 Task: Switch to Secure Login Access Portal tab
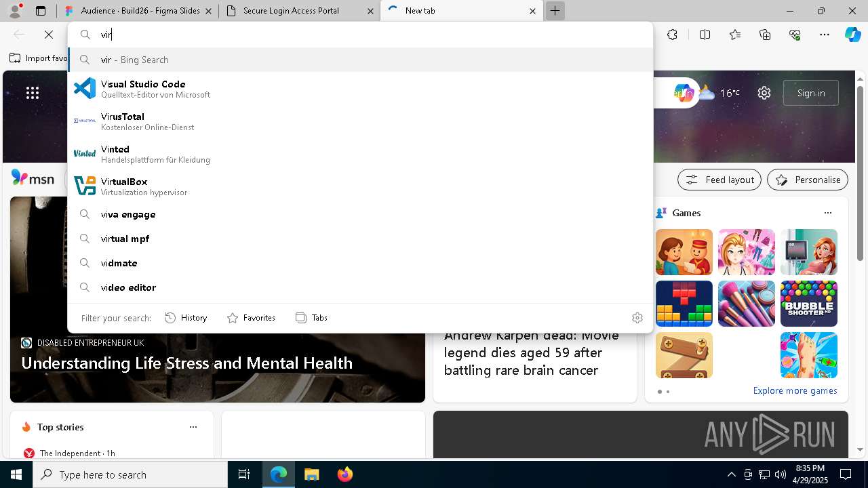click(300, 11)
